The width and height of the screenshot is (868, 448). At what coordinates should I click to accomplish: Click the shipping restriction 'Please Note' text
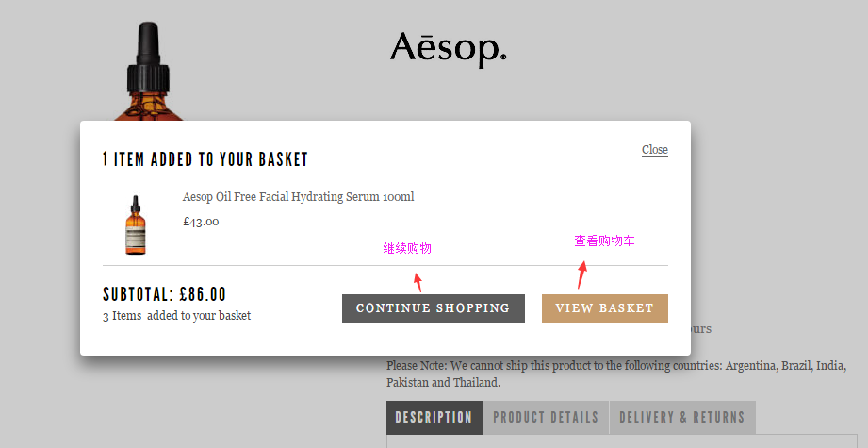(x=616, y=373)
